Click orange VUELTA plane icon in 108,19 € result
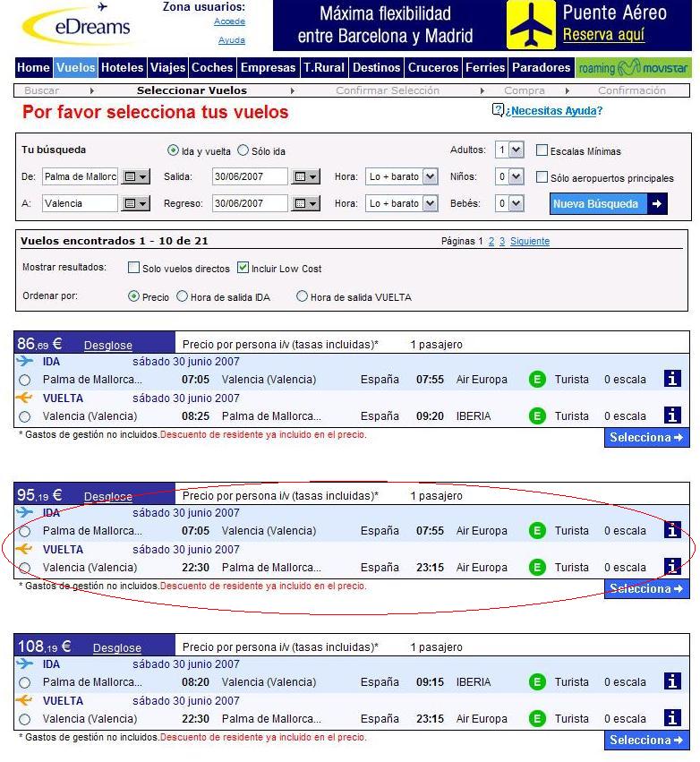The height and width of the screenshot is (762, 700). (x=24, y=700)
